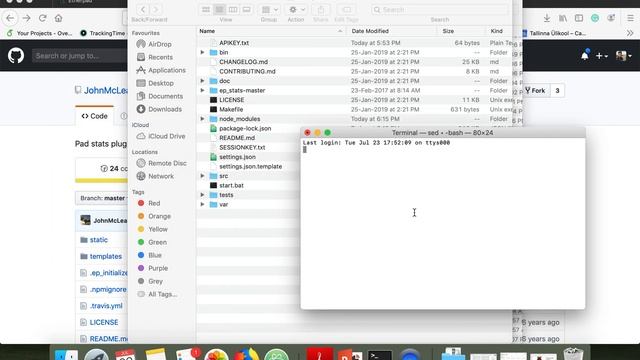The width and height of the screenshot is (640, 360).
Task: Switch Finder to column view
Action: tap(233, 9)
